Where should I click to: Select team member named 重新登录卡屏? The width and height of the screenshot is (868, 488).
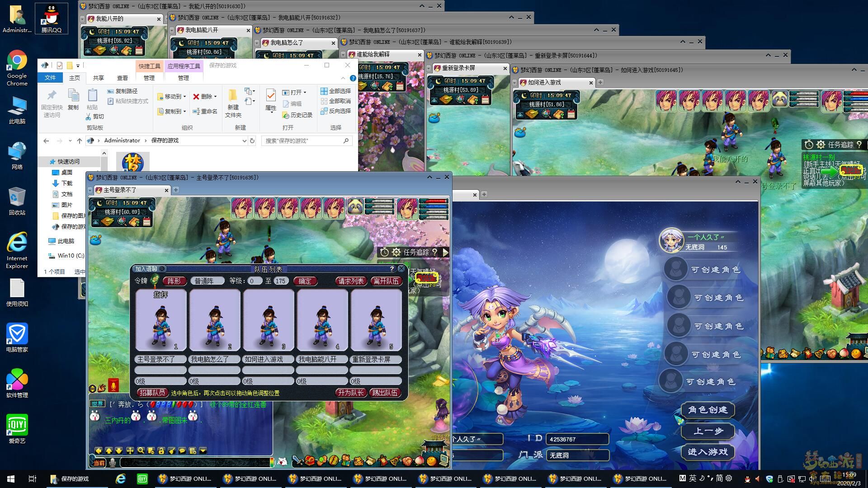(375, 359)
